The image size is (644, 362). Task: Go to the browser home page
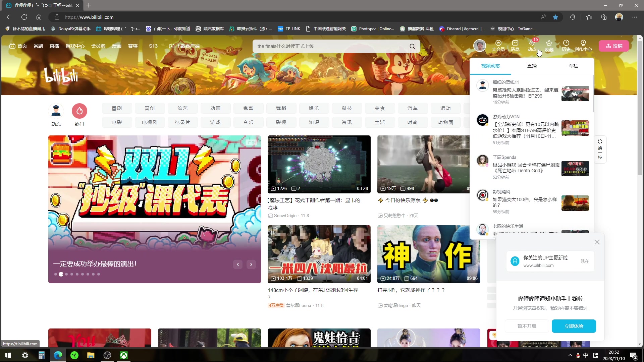39,17
